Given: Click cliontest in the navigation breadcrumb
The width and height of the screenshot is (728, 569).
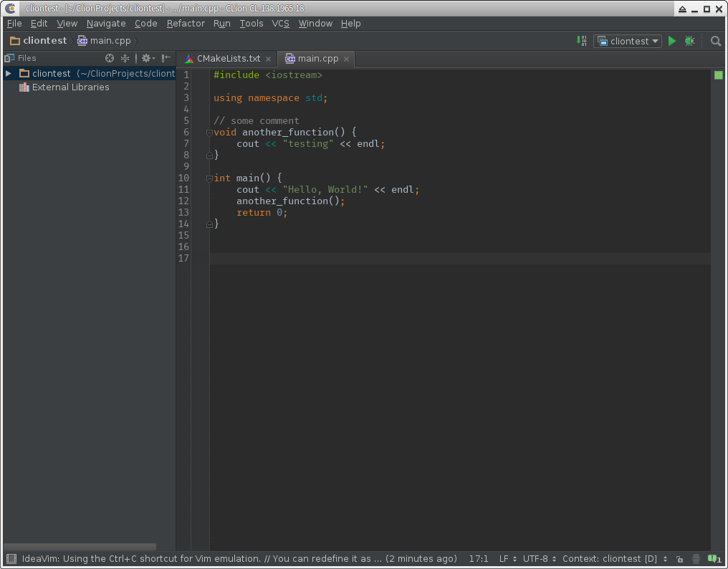Looking at the screenshot, I should click(45, 41).
